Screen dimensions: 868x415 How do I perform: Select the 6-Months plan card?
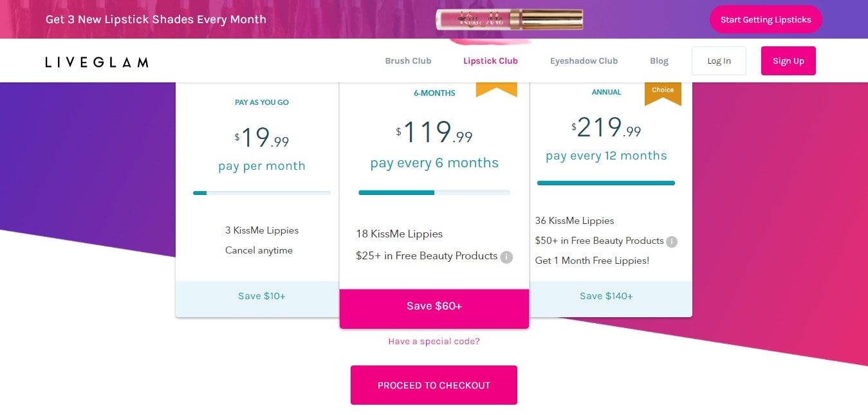(434, 205)
